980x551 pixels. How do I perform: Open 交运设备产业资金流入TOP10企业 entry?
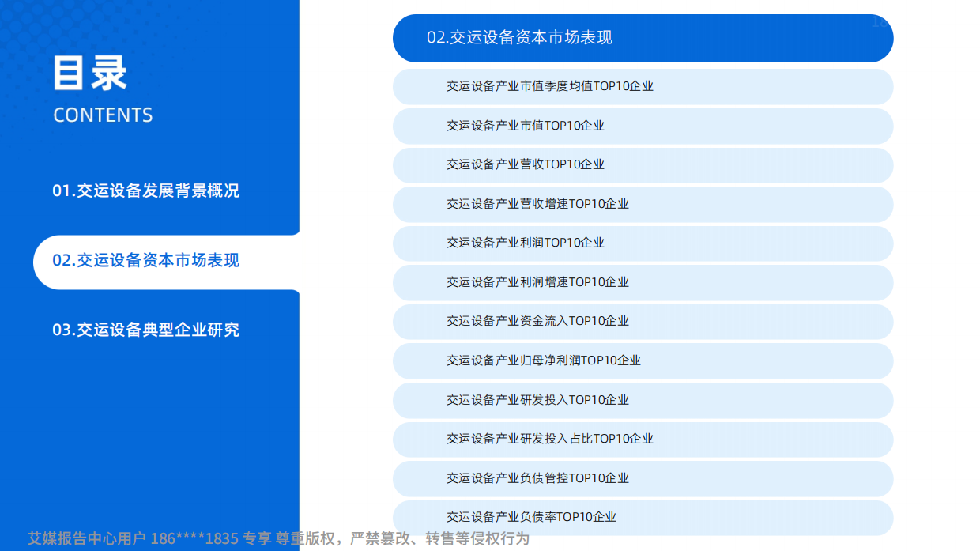pos(643,321)
